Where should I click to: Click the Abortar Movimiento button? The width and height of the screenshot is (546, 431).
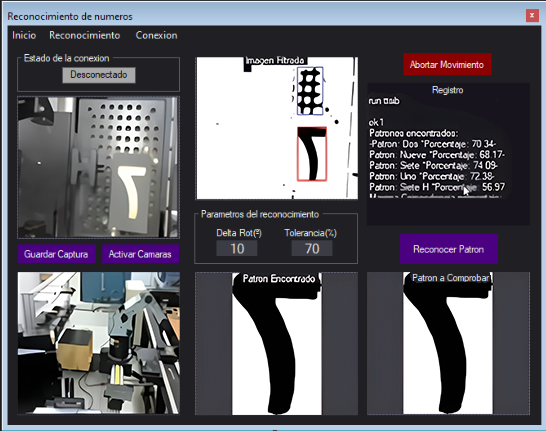coord(447,64)
